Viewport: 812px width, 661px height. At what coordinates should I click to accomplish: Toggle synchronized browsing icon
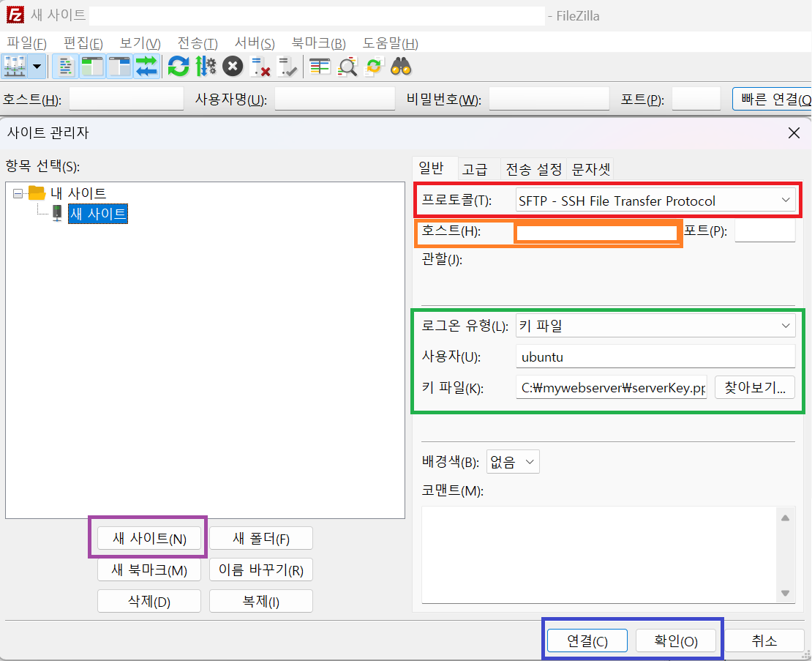click(x=374, y=67)
